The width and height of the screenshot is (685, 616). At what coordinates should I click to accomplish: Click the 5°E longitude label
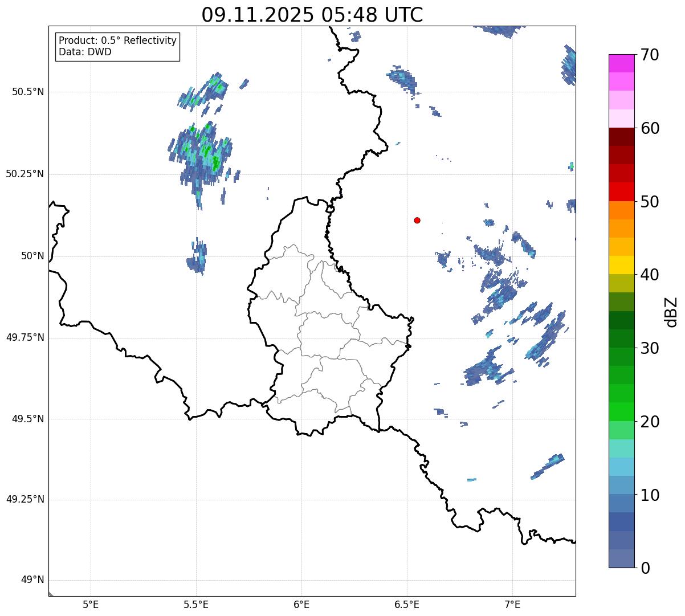click(x=91, y=604)
